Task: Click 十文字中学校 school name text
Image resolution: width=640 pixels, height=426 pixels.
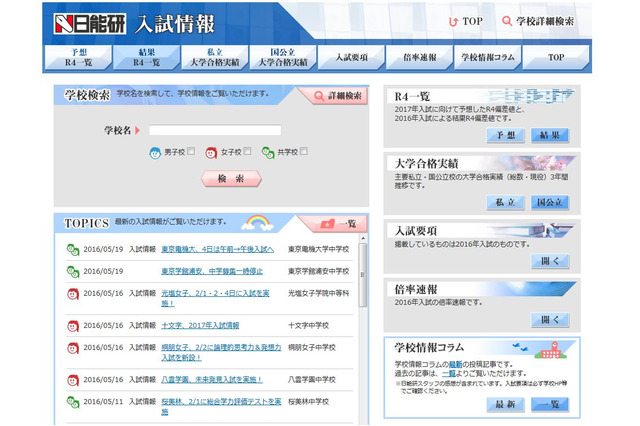Action: coord(308,326)
